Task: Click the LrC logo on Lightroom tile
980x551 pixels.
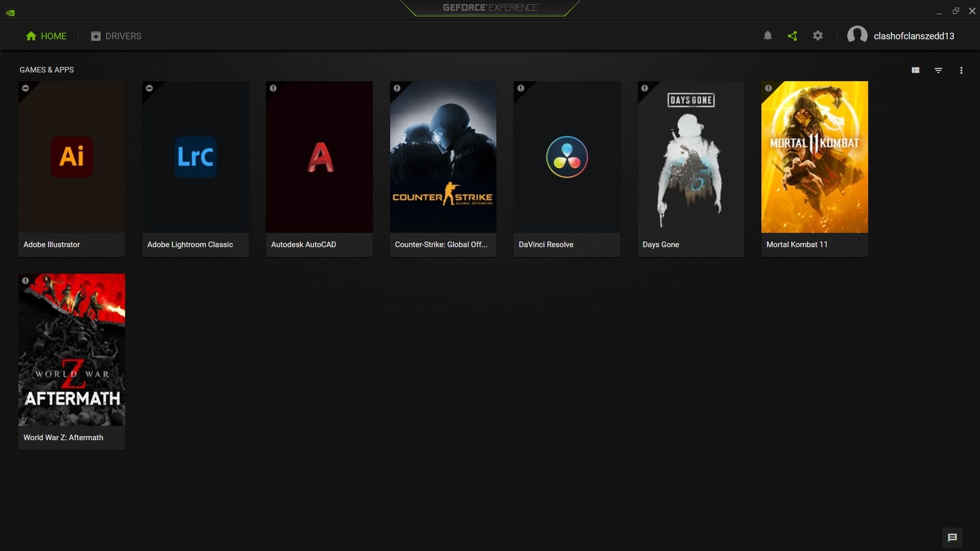Action: click(x=196, y=157)
